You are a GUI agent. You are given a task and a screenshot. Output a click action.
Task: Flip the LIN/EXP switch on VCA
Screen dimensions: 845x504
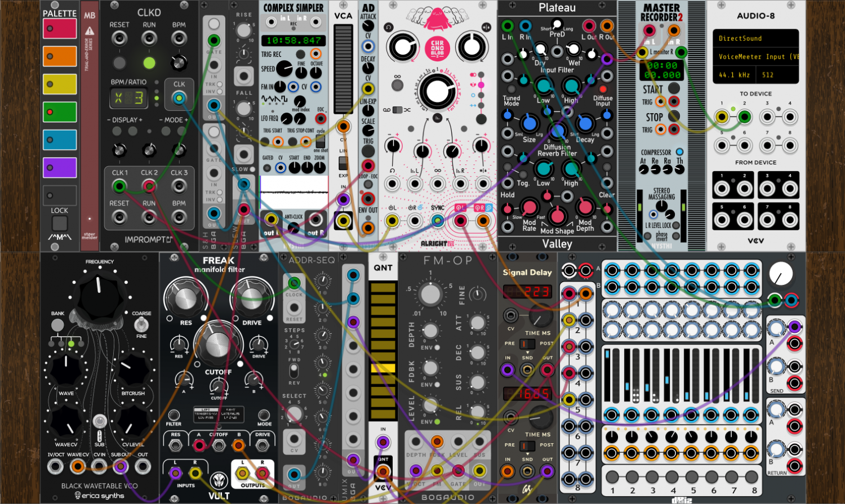point(343,163)
